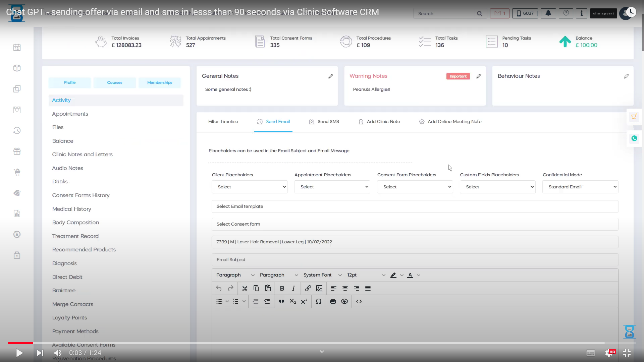Click Add Online Meeting Note button
This screenshot has height=362, width=644.
coord(450,122)
